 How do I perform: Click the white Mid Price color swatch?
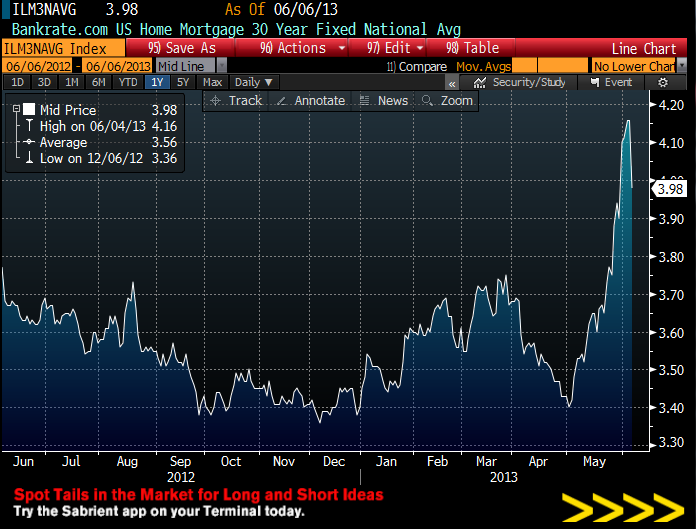click(29, 109)
